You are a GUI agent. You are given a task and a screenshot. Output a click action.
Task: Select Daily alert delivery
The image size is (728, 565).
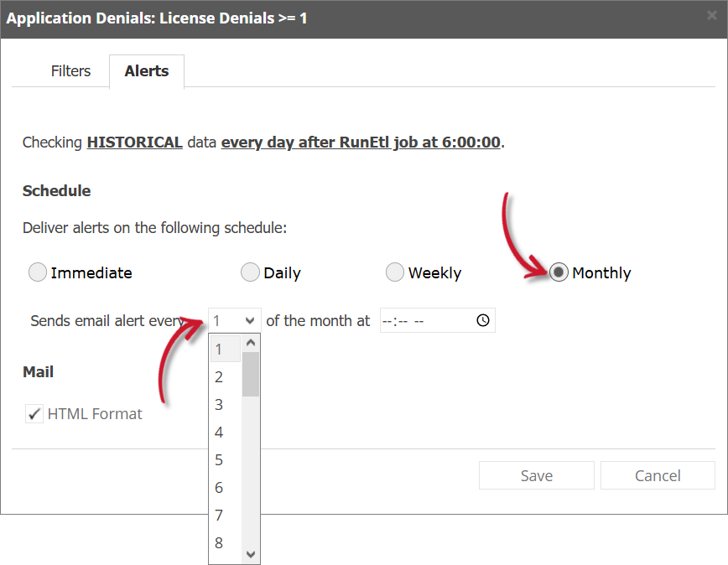[x=250, y=272]
